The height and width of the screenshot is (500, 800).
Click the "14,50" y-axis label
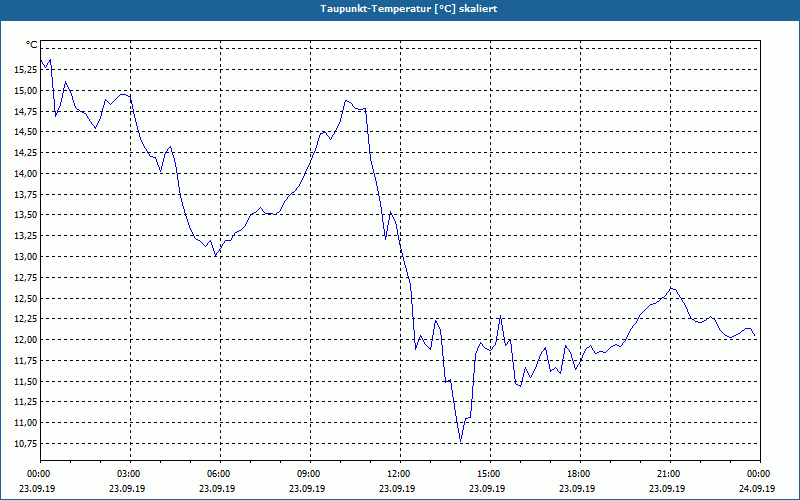(x=26, y=132)
